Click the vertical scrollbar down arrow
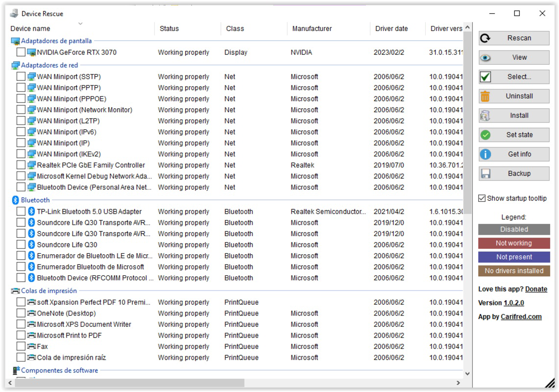 467,374
